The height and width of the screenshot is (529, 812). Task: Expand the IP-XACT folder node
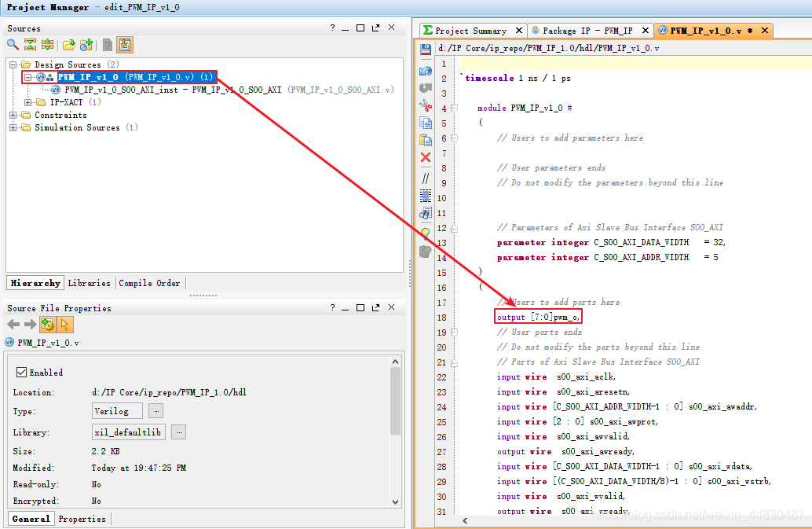point(28,102)
